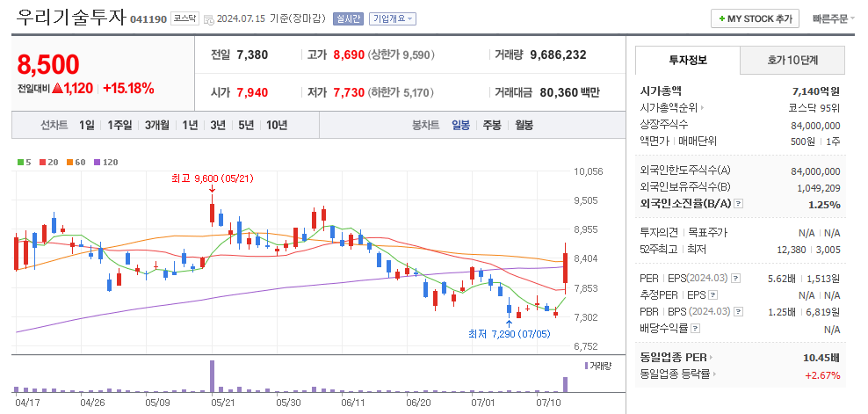Open help icon next to PER EPS(2024.03)
Viewport: 868px width, 414px height.
735,279
